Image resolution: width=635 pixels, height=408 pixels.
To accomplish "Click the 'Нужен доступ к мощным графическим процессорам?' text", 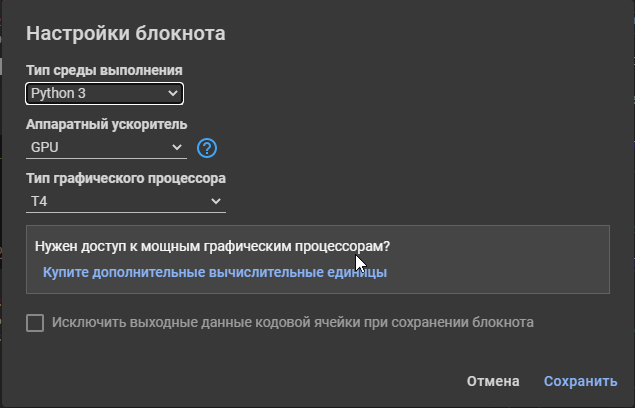I will pos(212,246).
